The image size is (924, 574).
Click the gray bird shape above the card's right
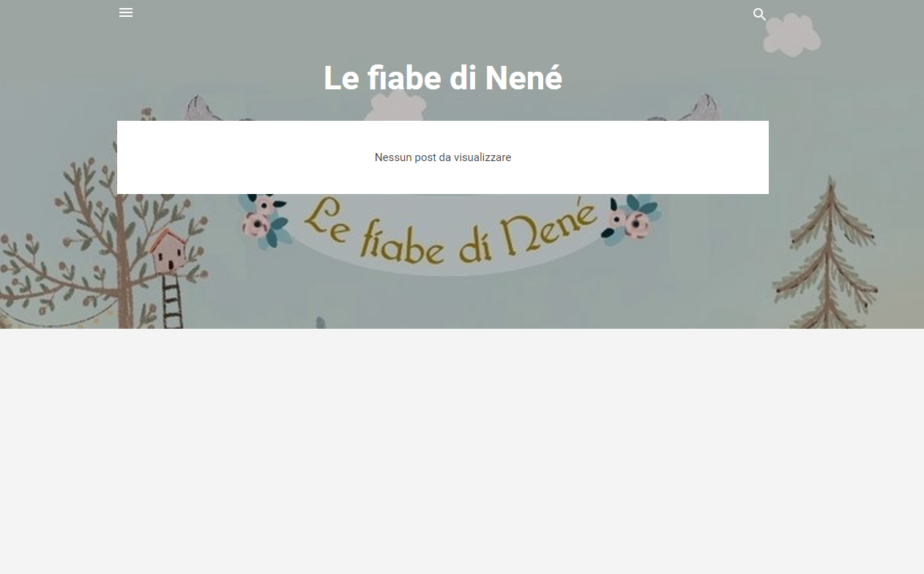pyautogui.click(x=701, y=107)
